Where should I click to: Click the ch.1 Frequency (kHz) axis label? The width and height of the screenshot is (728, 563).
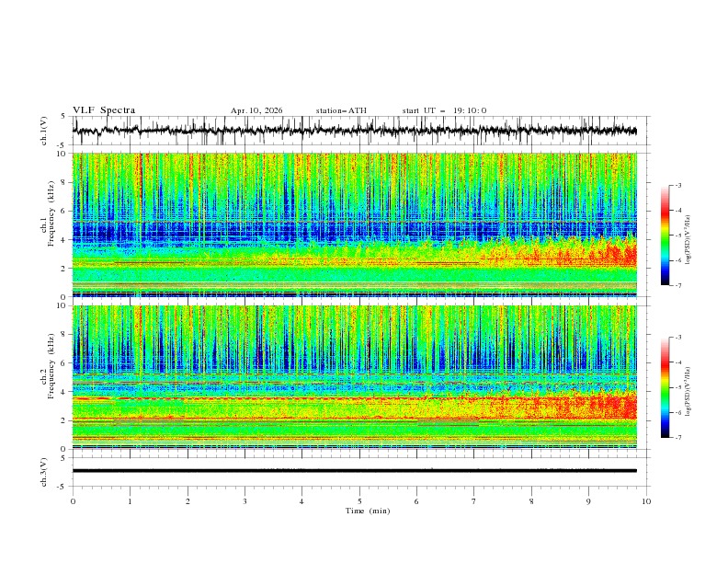[x=51, y=213]
